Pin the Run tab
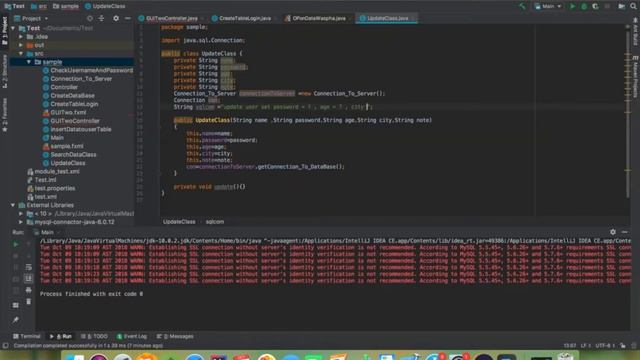 coord(16,320)
